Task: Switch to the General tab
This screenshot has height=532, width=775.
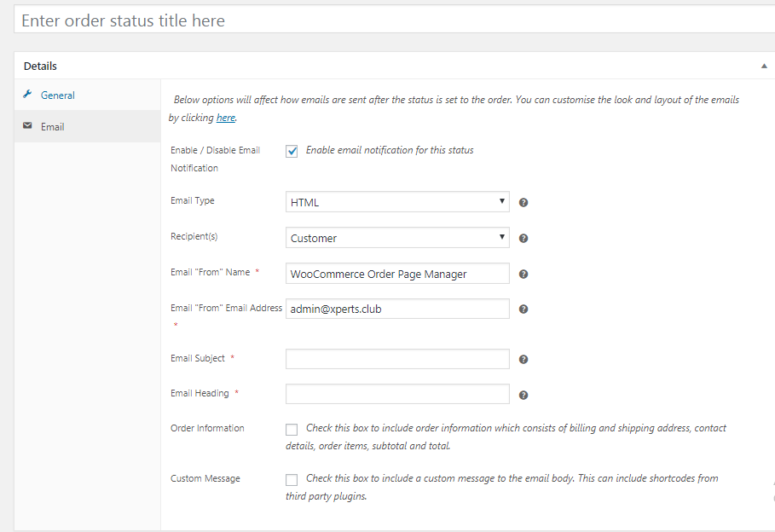Action: [58, 95]
